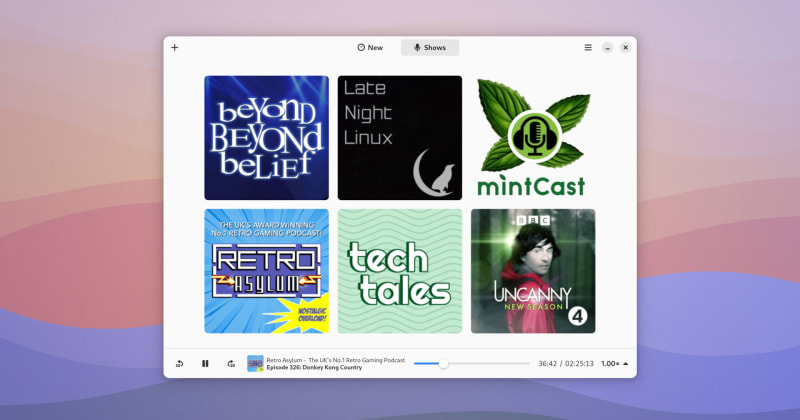Select the mintCast podcast cover
Viewport: 800px width, 420px height.
[532, 138]
